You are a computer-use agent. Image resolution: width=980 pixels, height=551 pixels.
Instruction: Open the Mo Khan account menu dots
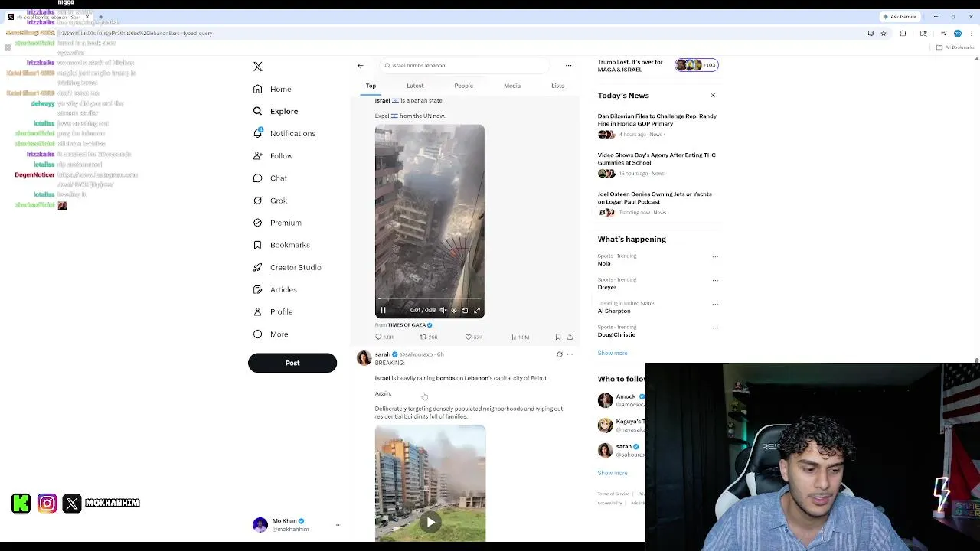pos(338,525)
